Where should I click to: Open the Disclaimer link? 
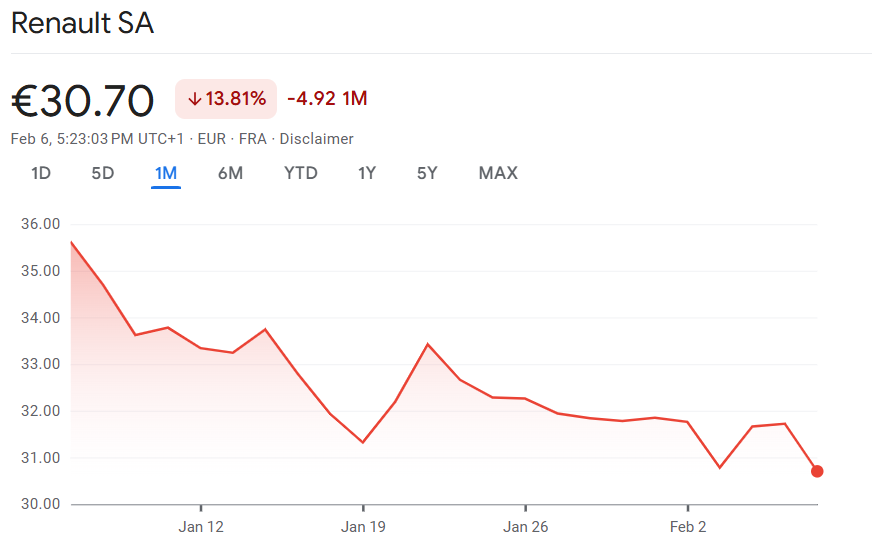316,139
